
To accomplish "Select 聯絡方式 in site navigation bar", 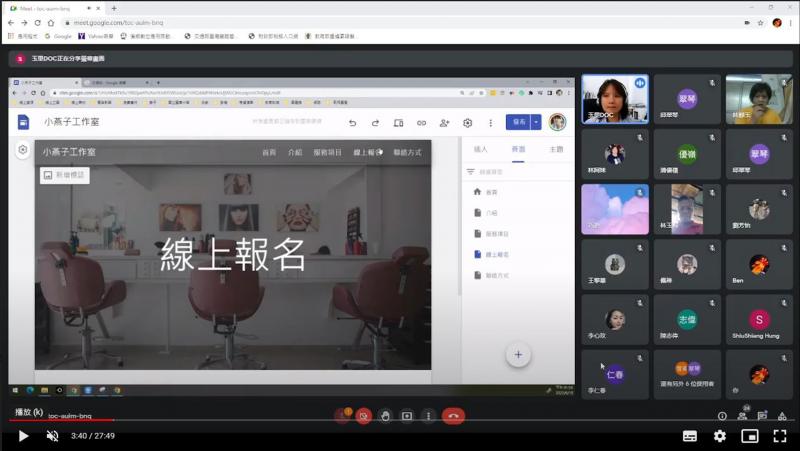I will (408, 153).
